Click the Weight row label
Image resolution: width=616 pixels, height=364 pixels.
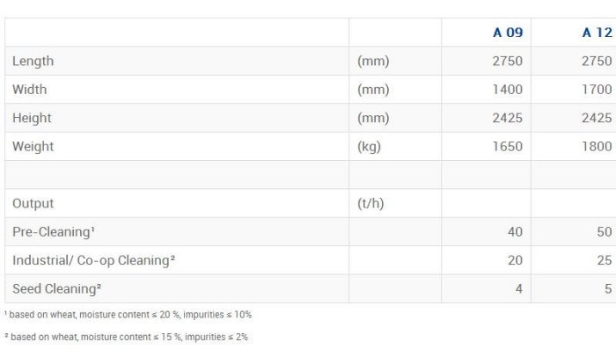33,147
